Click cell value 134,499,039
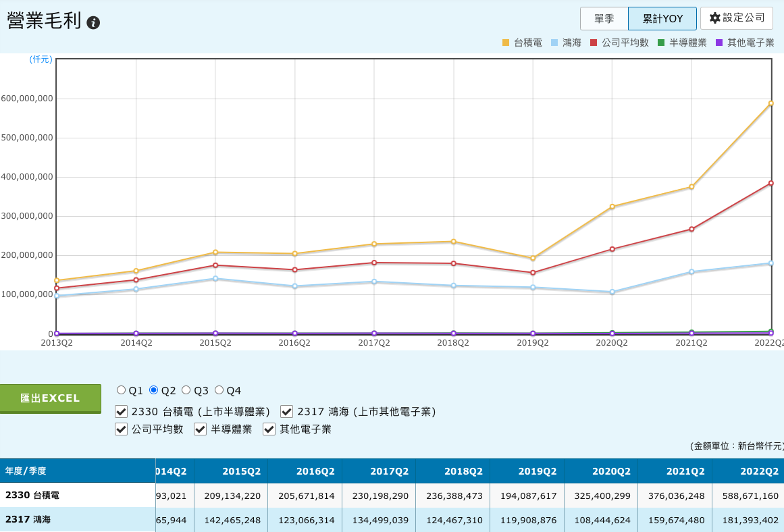784x532 pixels. tap(380, 520)
